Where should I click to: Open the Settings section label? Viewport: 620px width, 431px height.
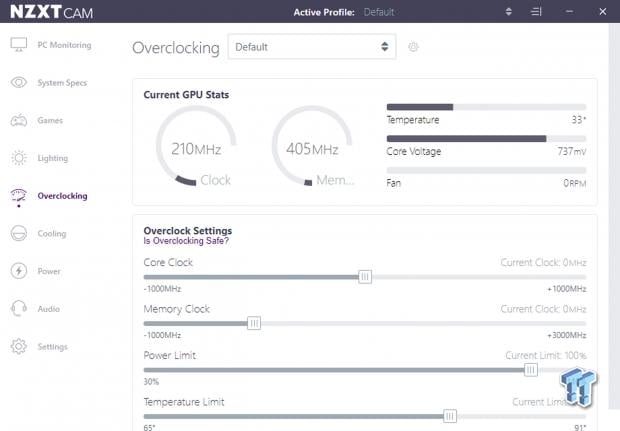(x=52, y=347)
